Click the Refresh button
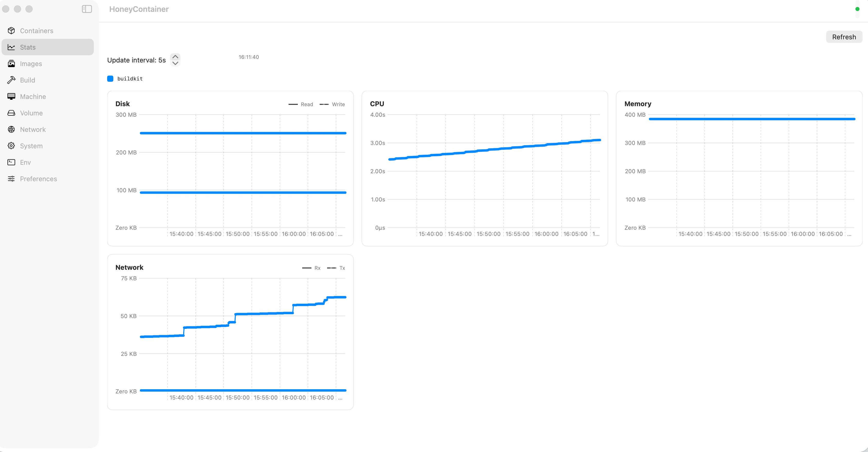Screen dimensions: 868x452 (x=844, y=37)
